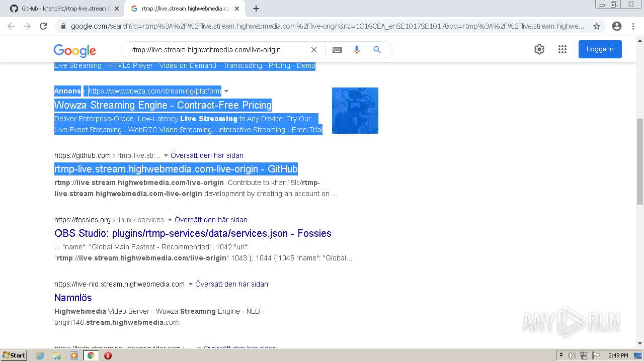Submit the search with the magnifier icon
Viewport: 644px width, 362px height.
click(x=377, y=50)
